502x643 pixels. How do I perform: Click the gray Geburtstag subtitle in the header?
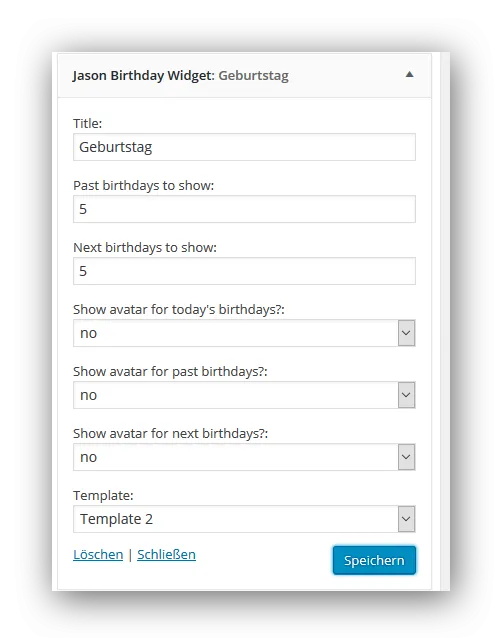[253, 76]
